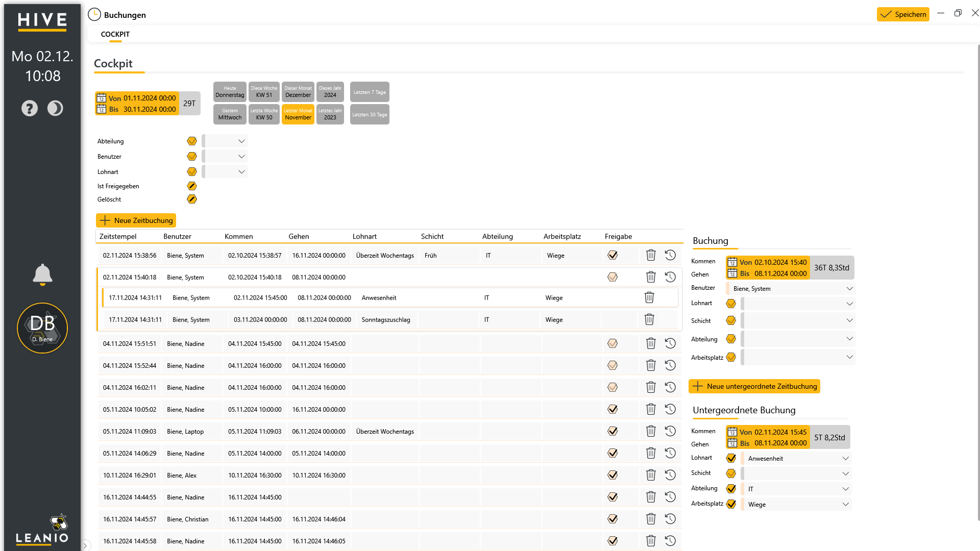Delete booking from 02.11.2024 15:38:56
The image size is (980, 551).
651,255
